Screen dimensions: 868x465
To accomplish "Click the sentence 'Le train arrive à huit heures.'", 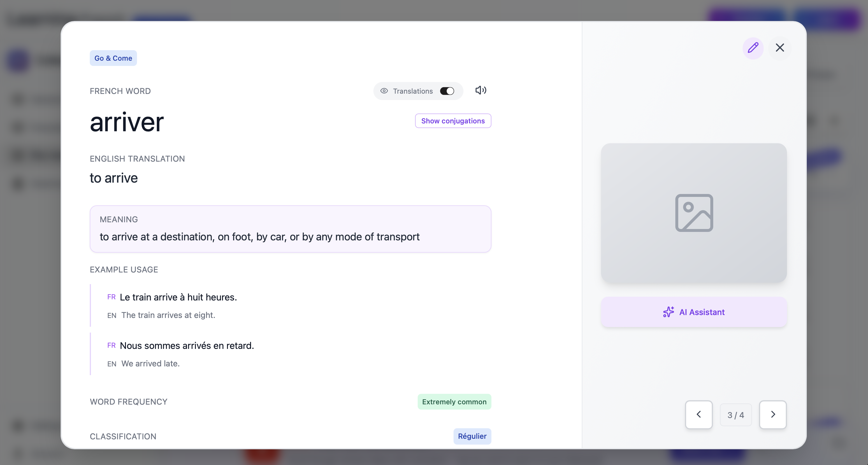I will coord(178,297).
